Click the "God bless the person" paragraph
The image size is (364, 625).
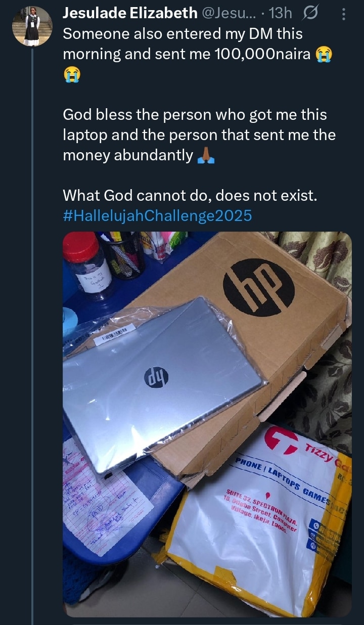[x=199, y=136]
